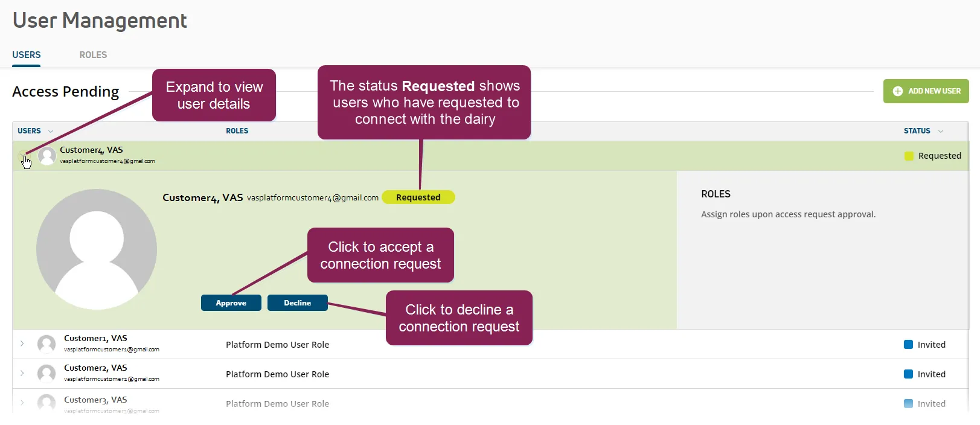Switch to the ROLES tab
Viewport: 980px width, 425px height.
pyautogui.click(x=93, y=55)
